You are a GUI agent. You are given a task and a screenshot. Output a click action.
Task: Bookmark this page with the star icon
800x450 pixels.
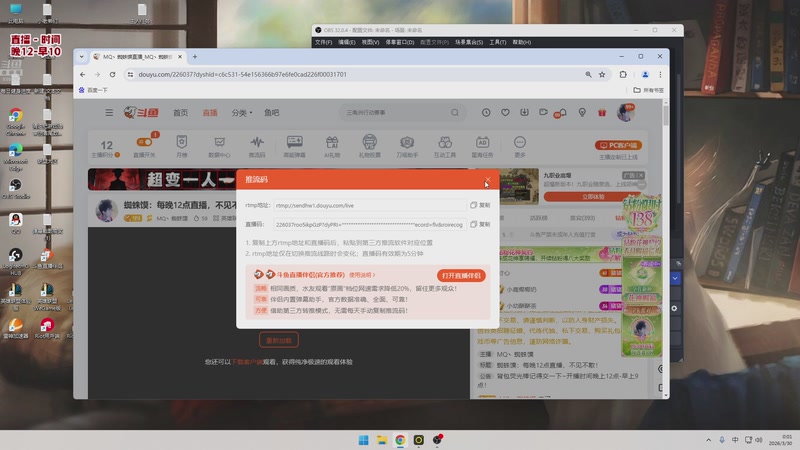coord(602,74)
